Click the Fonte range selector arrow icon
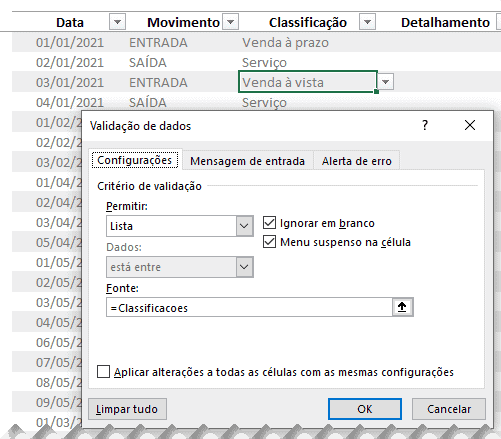 point(402,307)
